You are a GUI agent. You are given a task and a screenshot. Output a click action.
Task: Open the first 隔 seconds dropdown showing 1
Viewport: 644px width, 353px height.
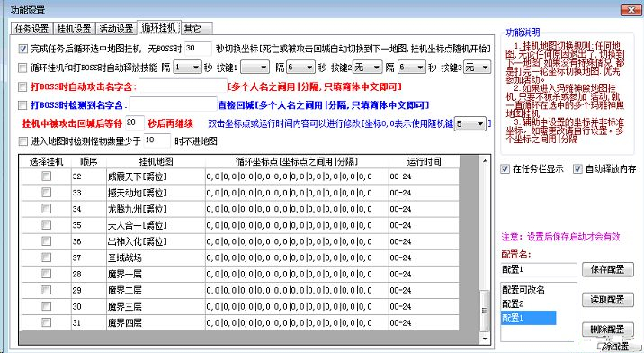tap(188, 67)
